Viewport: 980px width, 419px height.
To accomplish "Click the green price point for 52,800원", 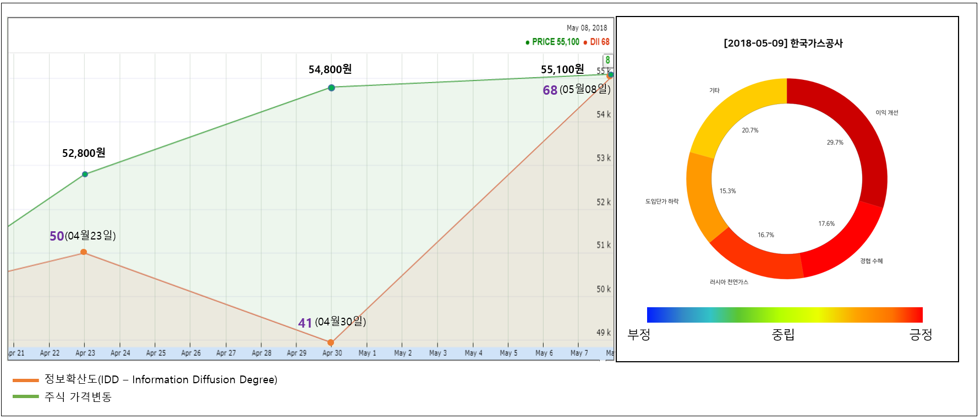I will 85,175.
